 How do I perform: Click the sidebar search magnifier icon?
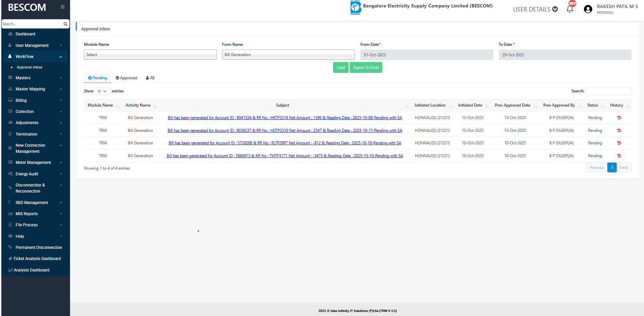[65, 24]
